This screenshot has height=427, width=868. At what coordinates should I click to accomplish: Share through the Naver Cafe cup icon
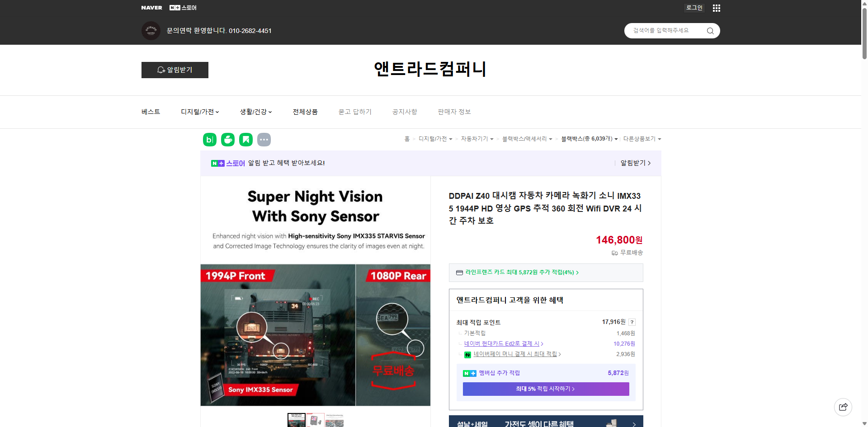(227, 140)
